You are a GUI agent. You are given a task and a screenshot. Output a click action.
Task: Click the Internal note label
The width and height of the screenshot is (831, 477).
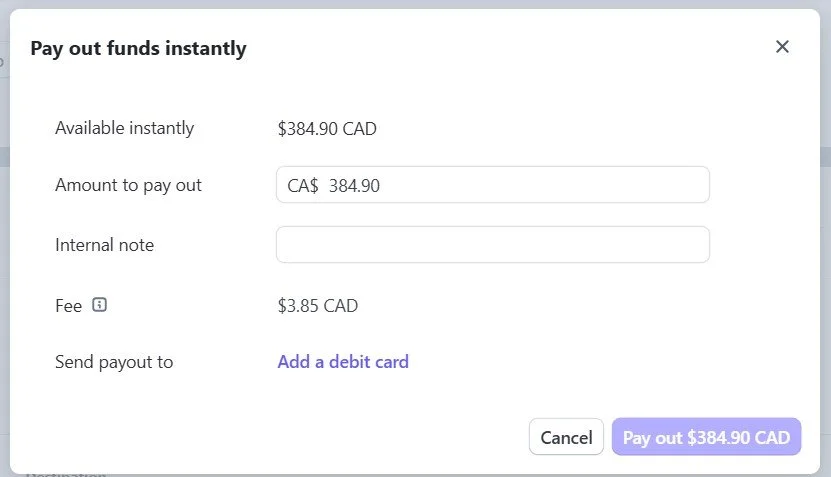point(104,245)
